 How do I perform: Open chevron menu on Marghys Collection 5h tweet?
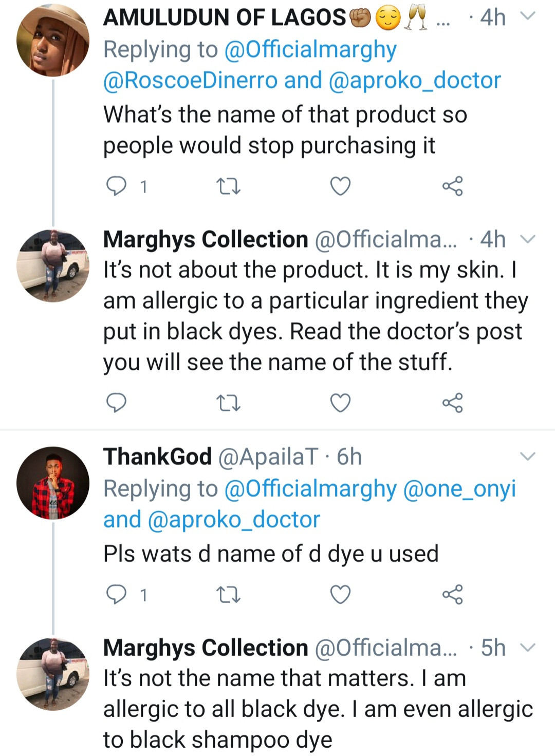click(x=528, y=648)
